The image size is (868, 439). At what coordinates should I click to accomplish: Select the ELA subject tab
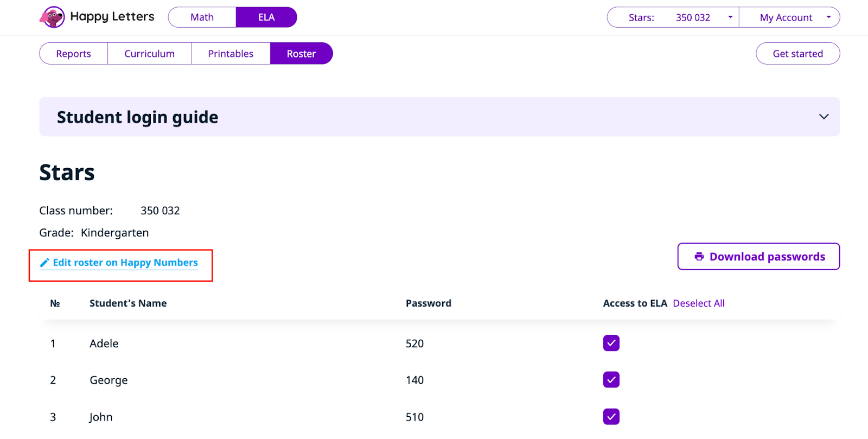[266, 17]
